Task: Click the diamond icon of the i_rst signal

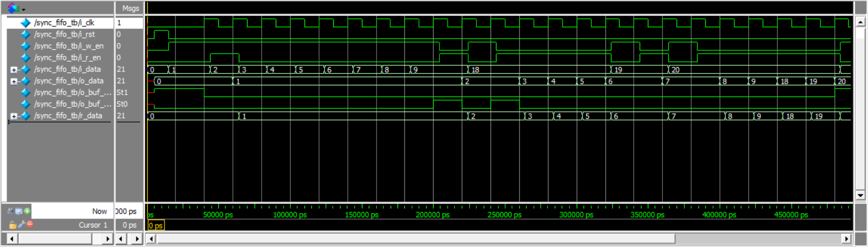Action: [x=26, y=34]
